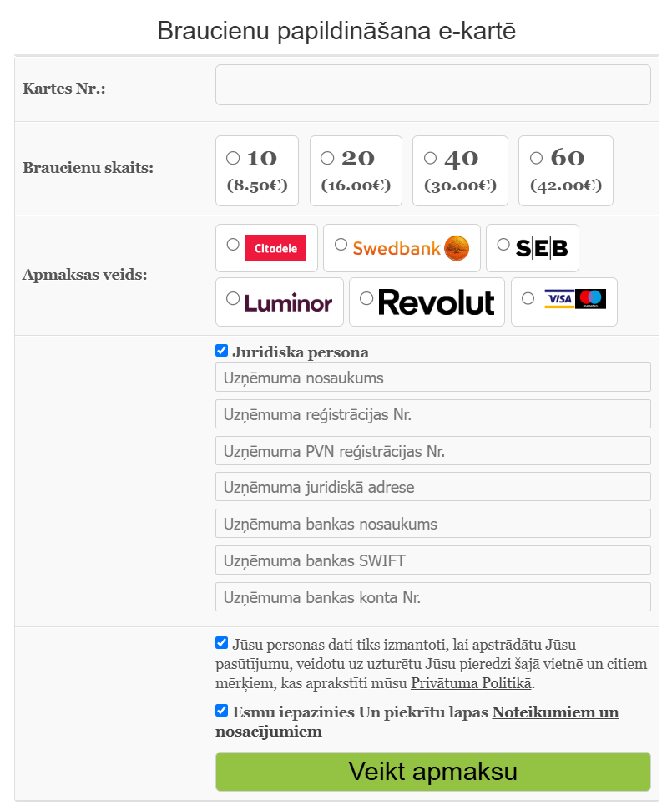Pick the 60 rides option
Screen dimensions: 672x811
536,158
